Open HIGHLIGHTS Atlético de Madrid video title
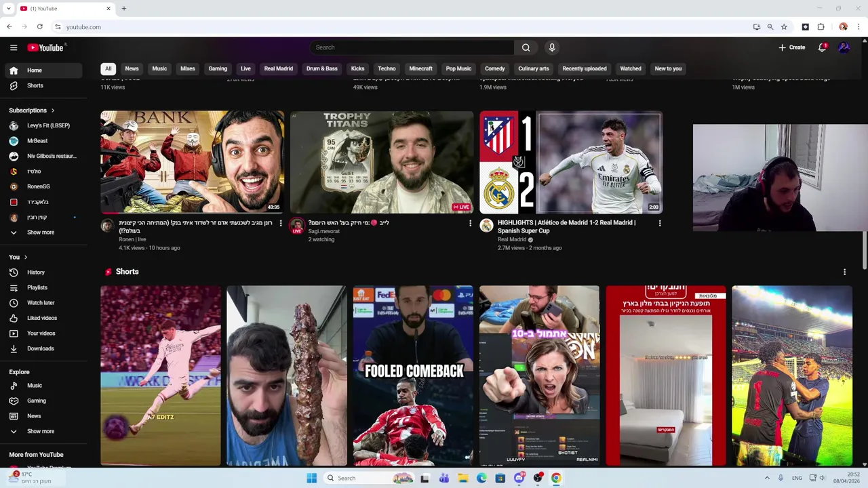 click(566, 226)
